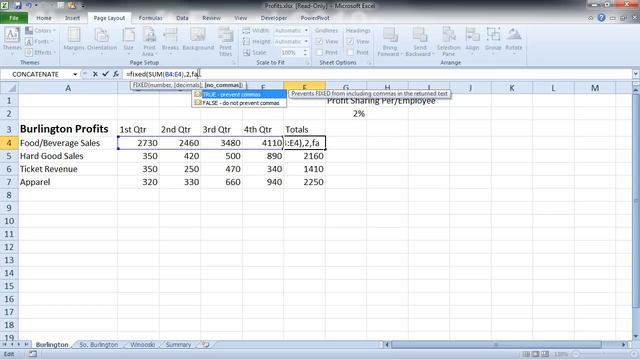Screen dimensions: 640x360
Task: Switch to the Developer ribbon tab
Action: coord(274,18)
